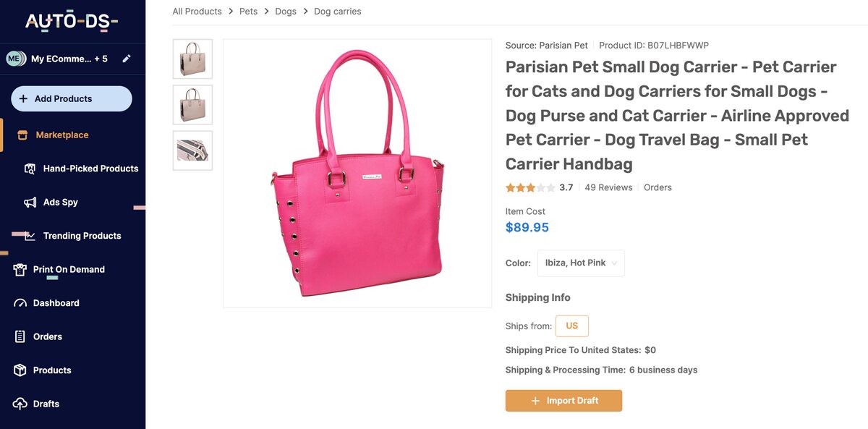The height and width of the screenshot is (429, 868).
Task: Select the second handbag thumbnail
Action: tap(192, 104)
